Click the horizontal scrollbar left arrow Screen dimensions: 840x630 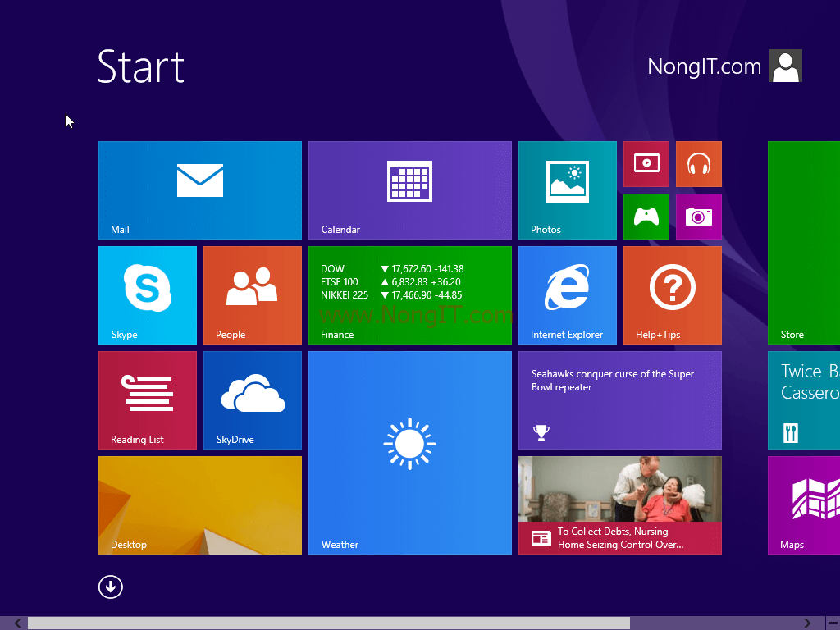(x=18, y=623)
